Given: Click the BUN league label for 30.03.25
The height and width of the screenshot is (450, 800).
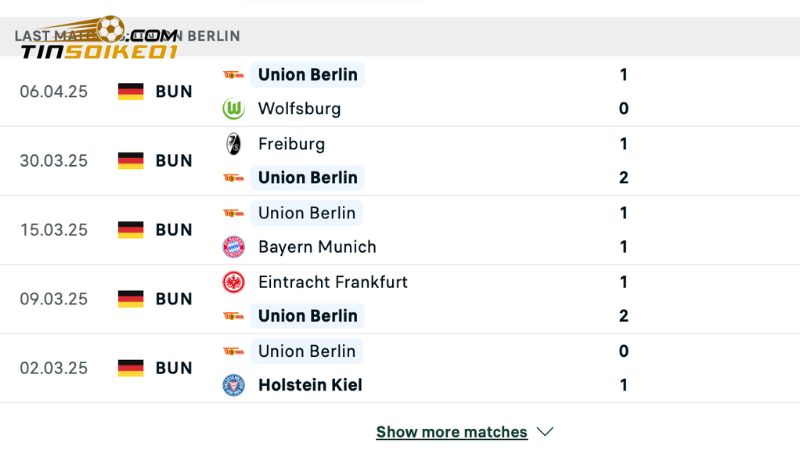Looking at the screenshot, I should click(x=174, y=160).
